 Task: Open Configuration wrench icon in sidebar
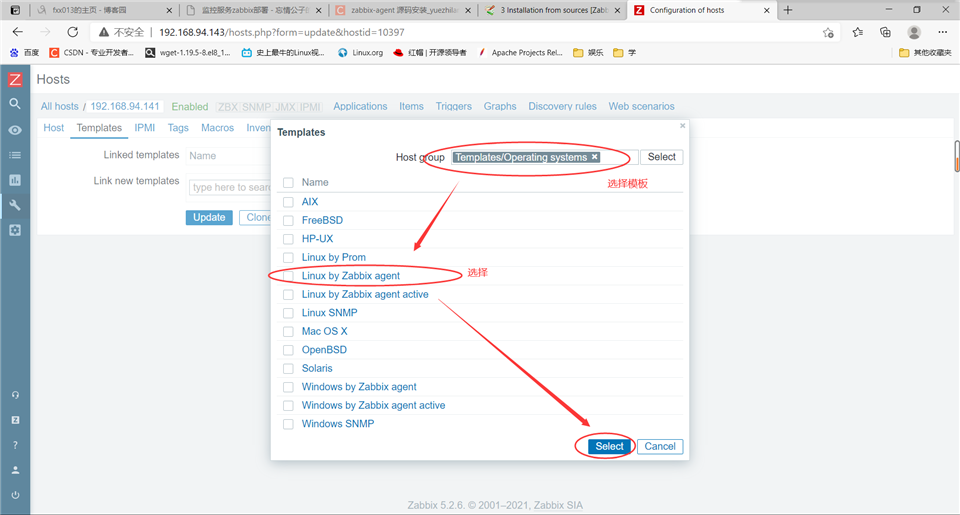coord(15,205)
